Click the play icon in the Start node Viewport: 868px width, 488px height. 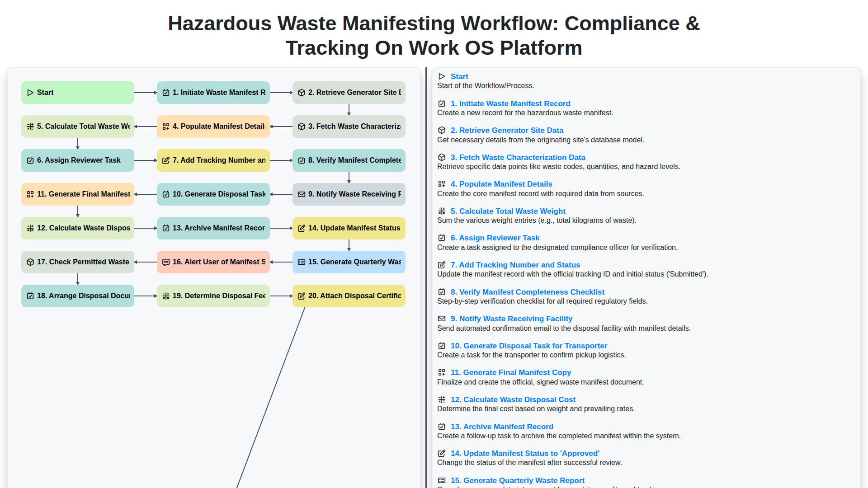30,93
